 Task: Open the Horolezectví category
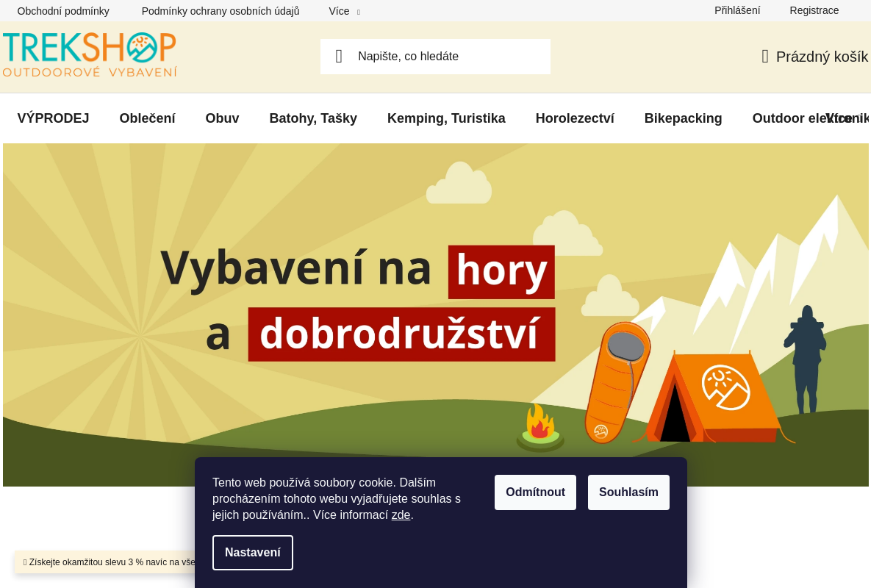[x=575, y=118]
